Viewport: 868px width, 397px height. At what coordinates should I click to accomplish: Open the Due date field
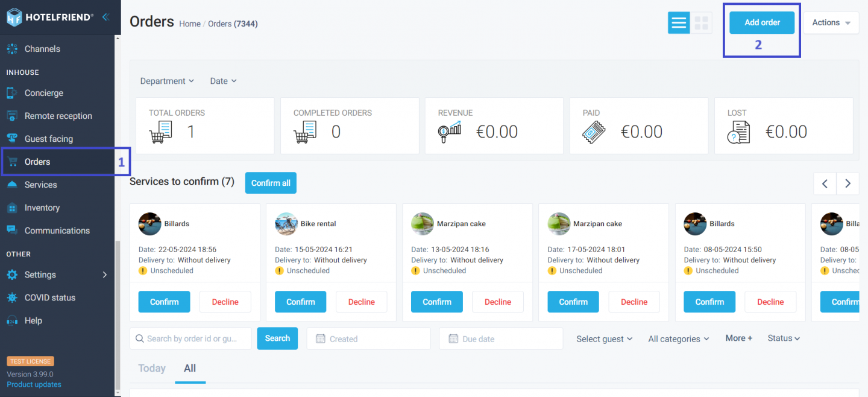pyautogui.click(x=501, y=338)
